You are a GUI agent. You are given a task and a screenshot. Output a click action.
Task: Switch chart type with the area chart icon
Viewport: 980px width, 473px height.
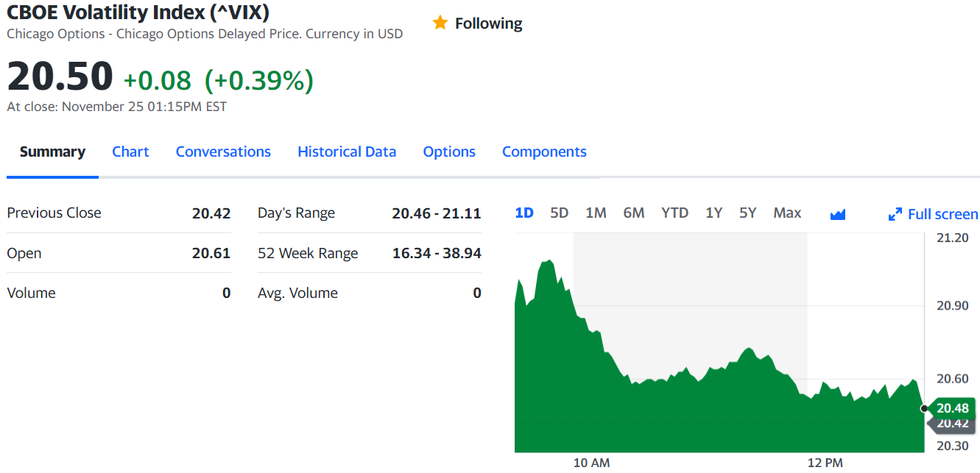click(x=838, y=214)
